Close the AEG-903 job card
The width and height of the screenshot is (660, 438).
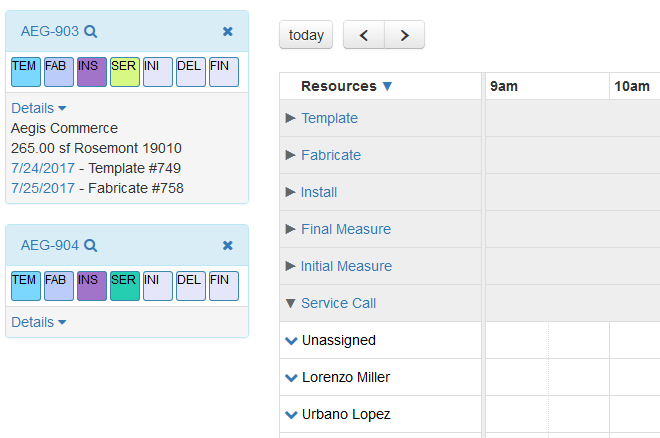[x=228, y=32]
